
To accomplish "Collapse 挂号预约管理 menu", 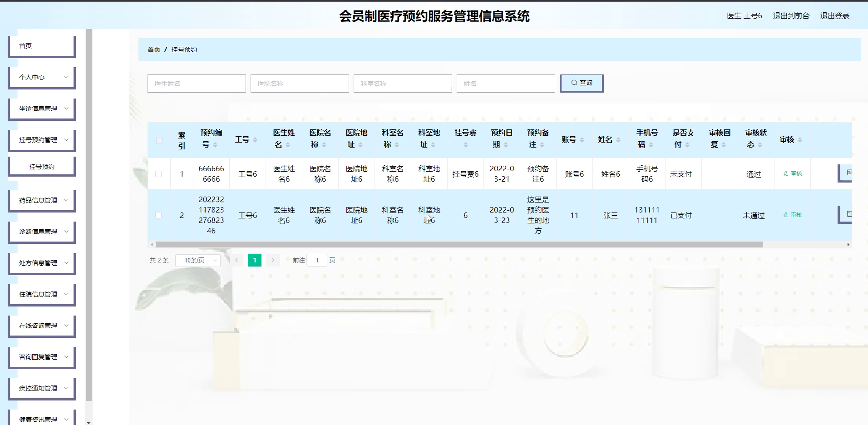I will (42, 140).
